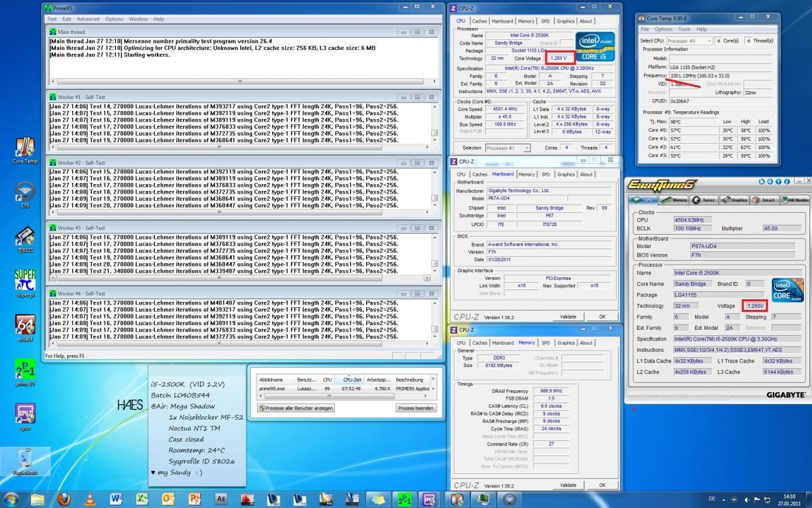Open the Select CPU dropdown in Core Temp
Image resolution: width=812 pixels, height=508 pixels.
click(690, 41)
